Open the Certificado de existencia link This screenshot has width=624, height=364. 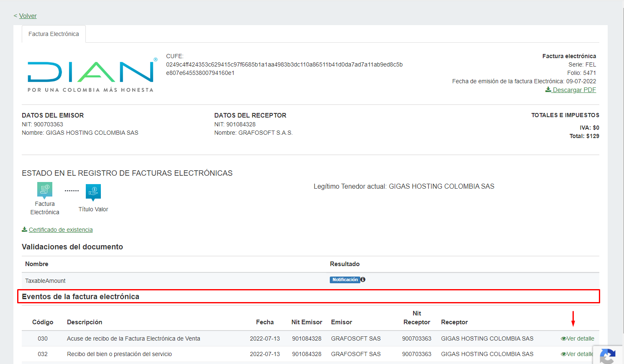pos(60,230)
